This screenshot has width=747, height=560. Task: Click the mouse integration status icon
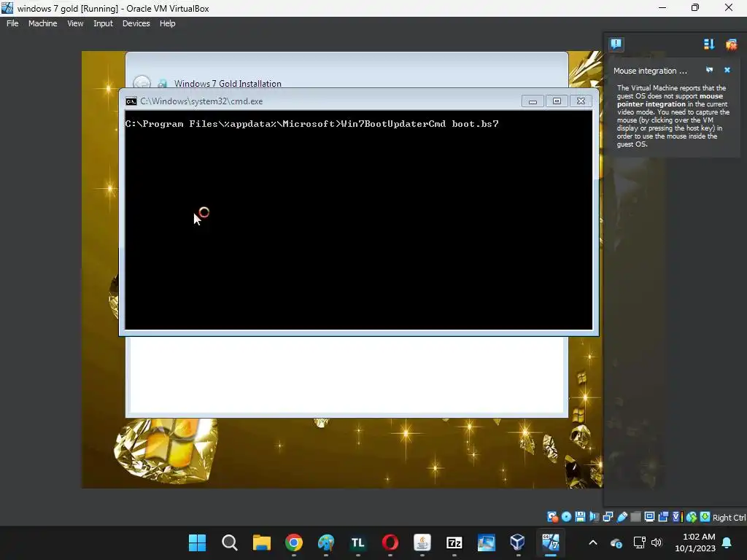692,517
